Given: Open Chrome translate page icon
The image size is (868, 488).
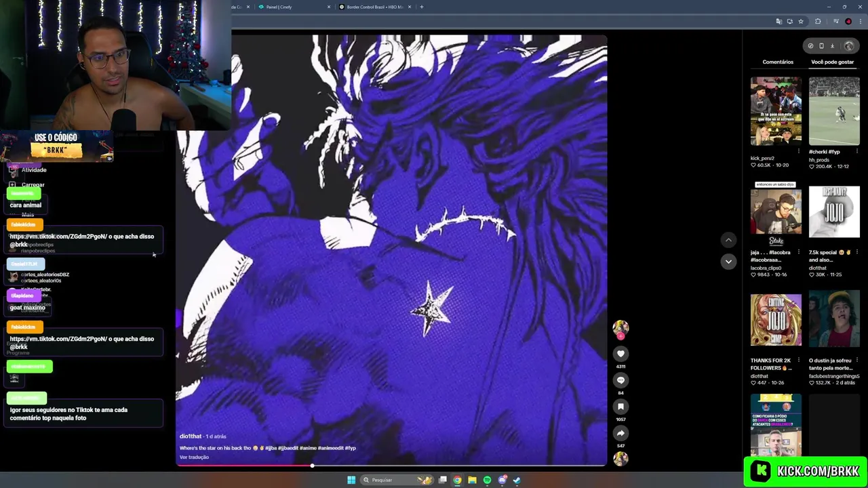Looking at the screenshot, I should pos(778,22).
